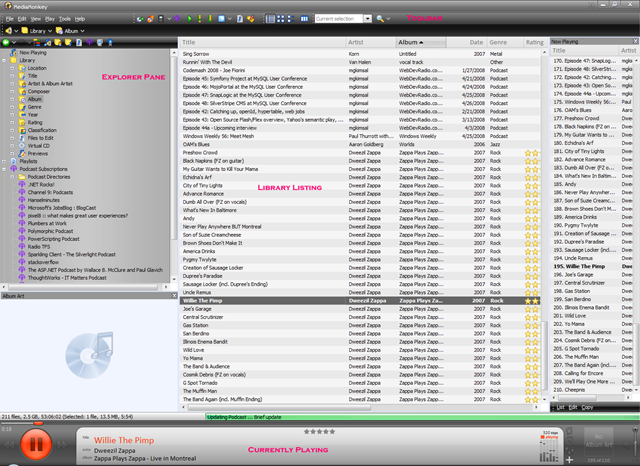Click the burn disc icon in the top toolbar
Screen dimensions: 640x466
pyautogui.click(x=151, y=19)
